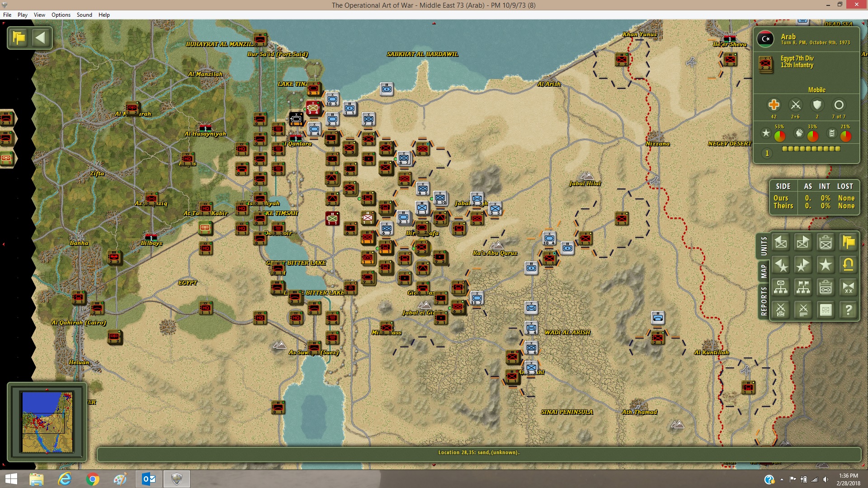868x488 pixels.
Task: Switch to the REPORTS tab
Action: (x=764, y=300)
